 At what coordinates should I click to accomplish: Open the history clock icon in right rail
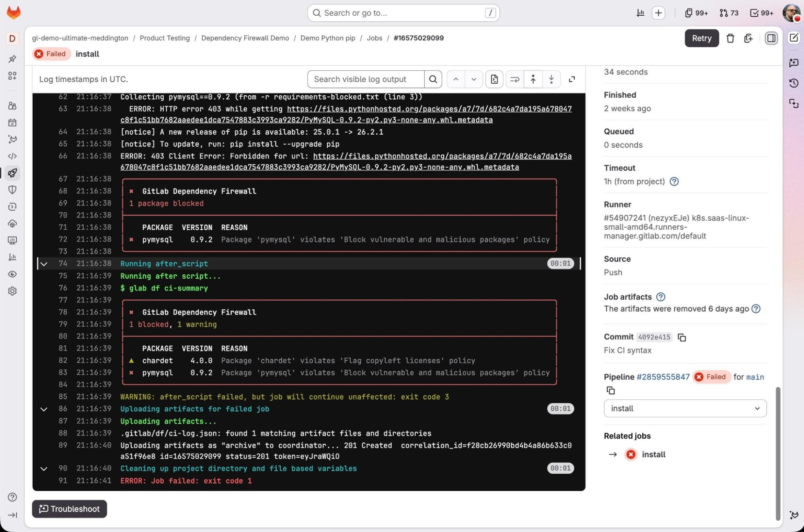(x=794, y=83)
